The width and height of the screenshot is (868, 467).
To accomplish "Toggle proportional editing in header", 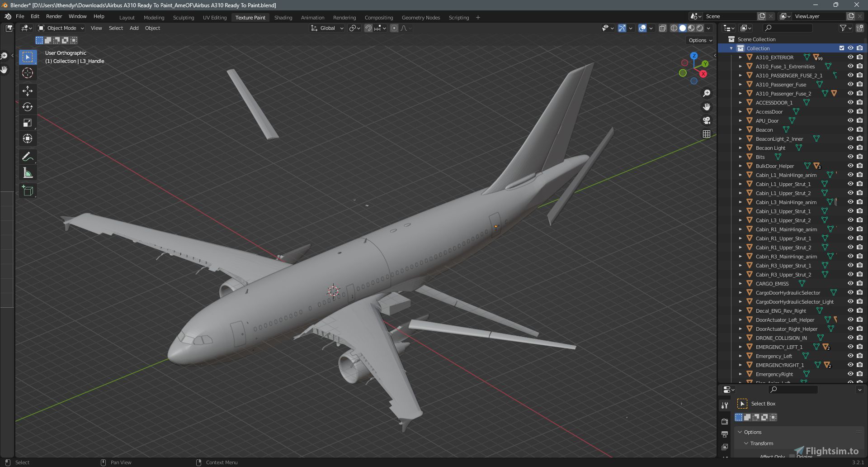I will pyautogui.click(x=394, y=28).
